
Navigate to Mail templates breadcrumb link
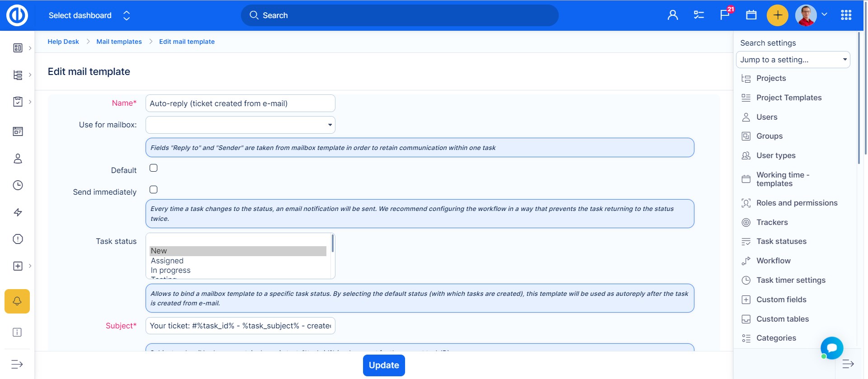[x=119, y=42]
